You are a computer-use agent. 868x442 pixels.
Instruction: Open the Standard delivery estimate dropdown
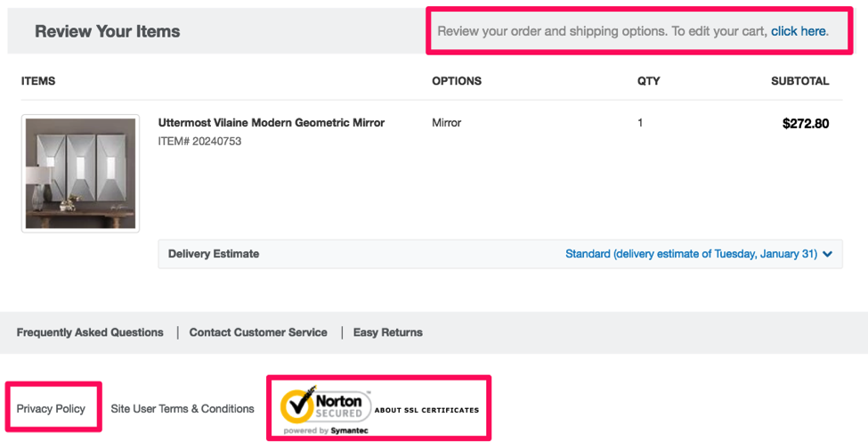click(x=691, y=254)
